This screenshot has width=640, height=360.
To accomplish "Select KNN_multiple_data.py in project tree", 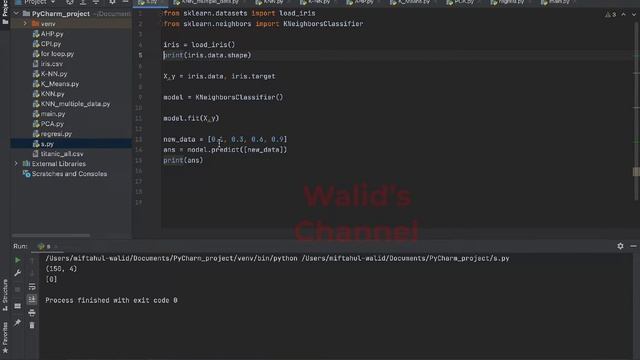I will [x=71, y=104].
